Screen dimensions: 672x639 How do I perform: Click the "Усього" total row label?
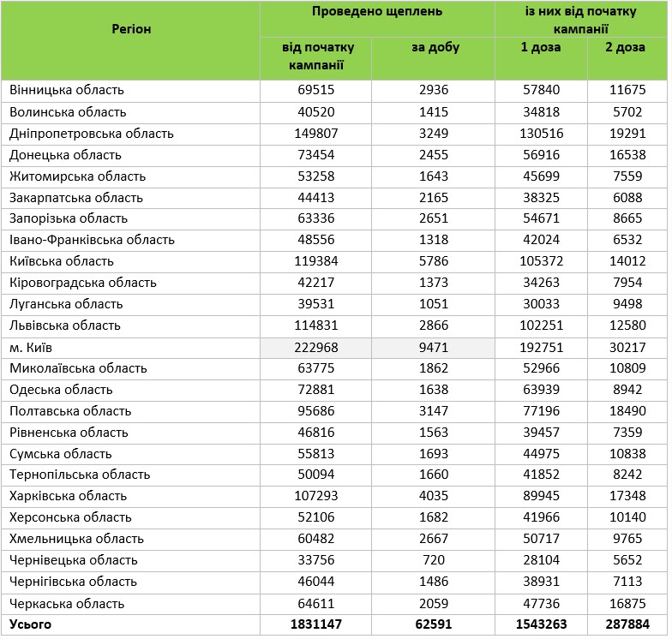coord(30,624)
